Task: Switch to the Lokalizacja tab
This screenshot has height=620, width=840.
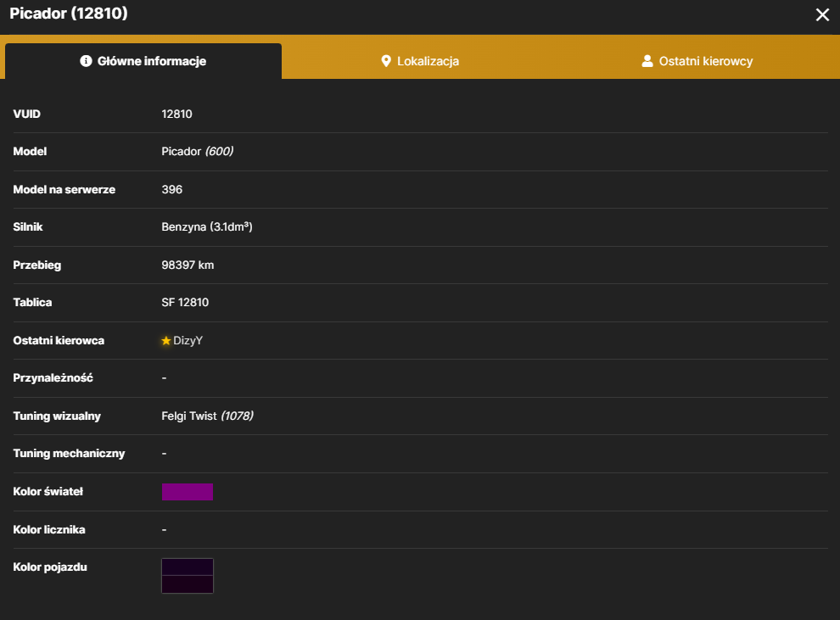Action: click(x=420, y=61)
